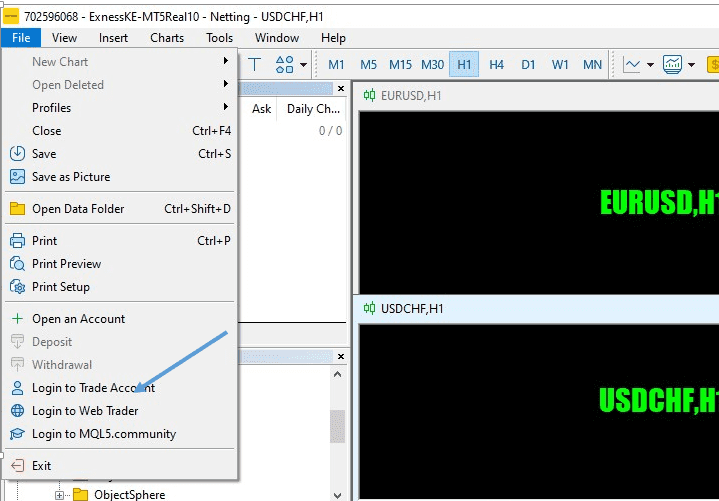
Task: Switch to M30 timeframe
Action: (x=432, y=65)
